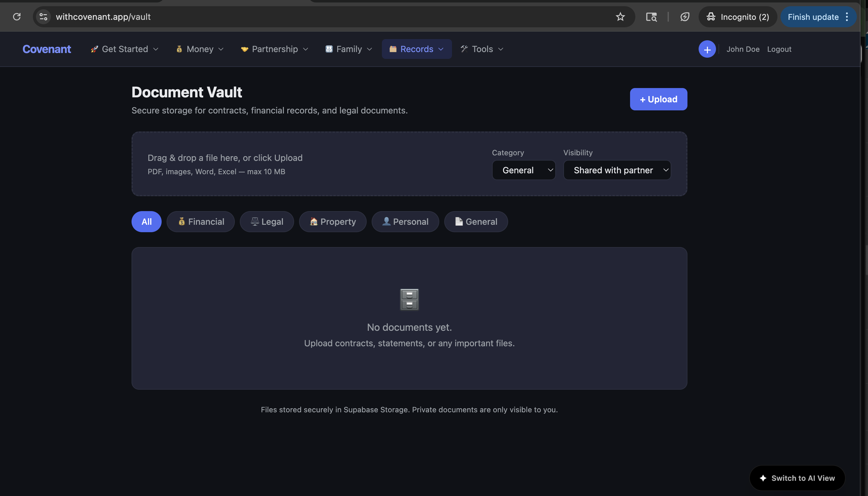Click the money bag icon in Money menu
Viewport: 868px width, 496px height.
pyautogui.click(x=180, y=49)
